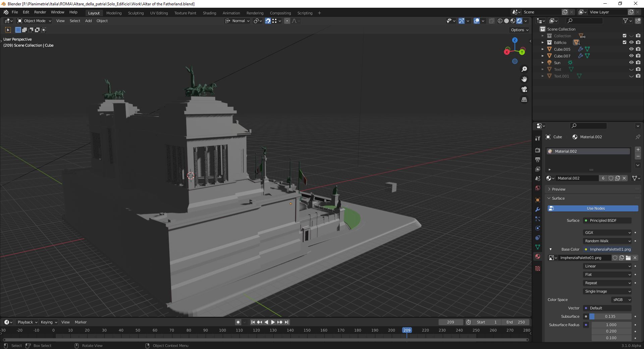Open the GGX distribution dropdown
This screenshot has height=349, width=644.
coord(606,233)
